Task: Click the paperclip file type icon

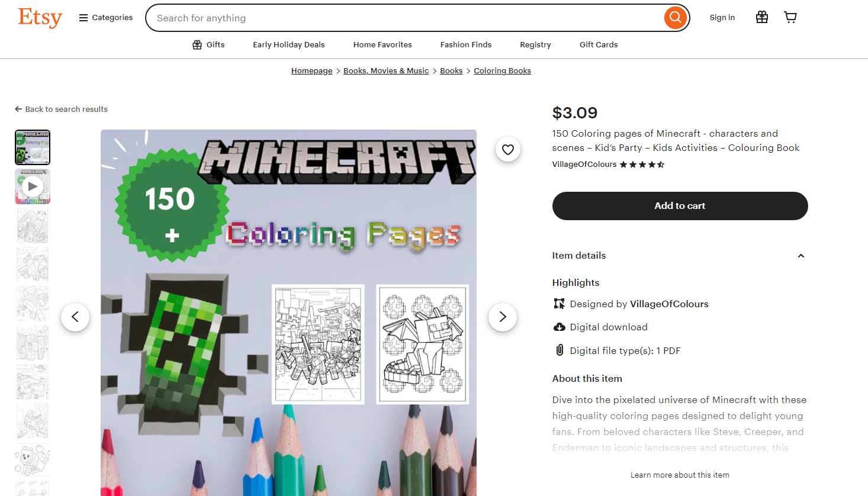Action: 559,350
